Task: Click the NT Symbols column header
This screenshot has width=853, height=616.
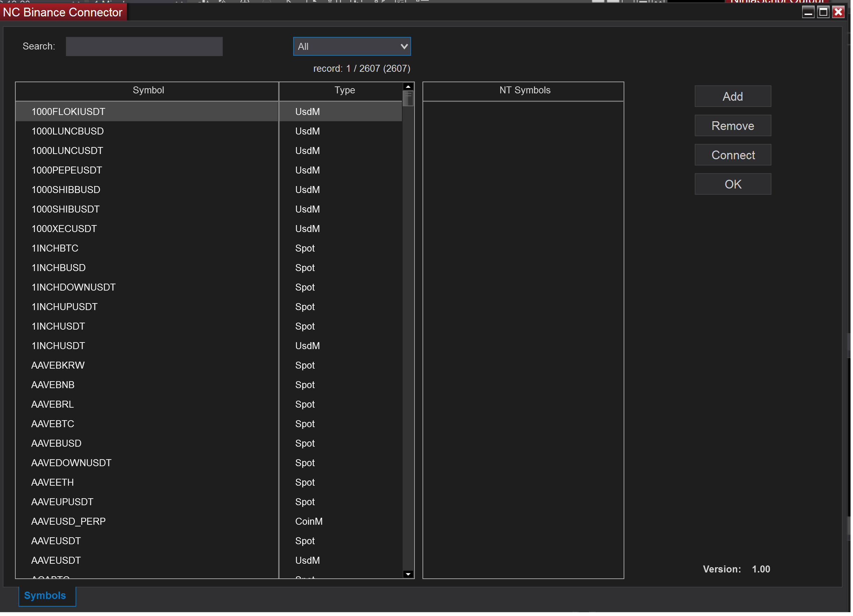Action: click(526, 91)
